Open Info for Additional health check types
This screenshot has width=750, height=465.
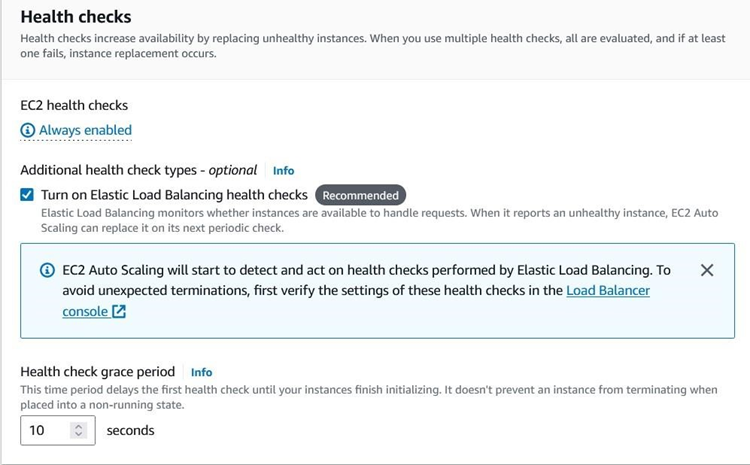click(x=283, y=171)
